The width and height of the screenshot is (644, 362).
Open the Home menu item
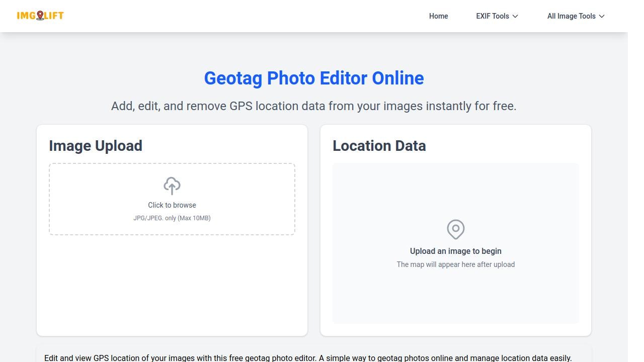(x=438, y=16)
